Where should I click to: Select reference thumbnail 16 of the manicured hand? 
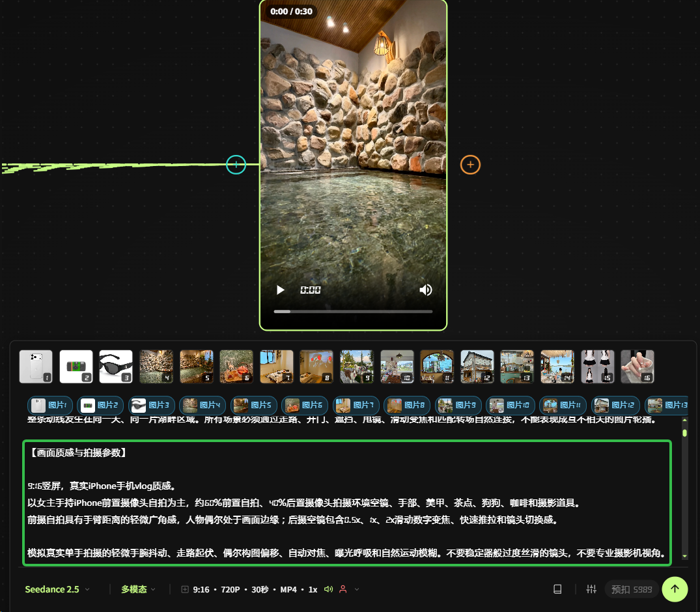tap(637, 367)
